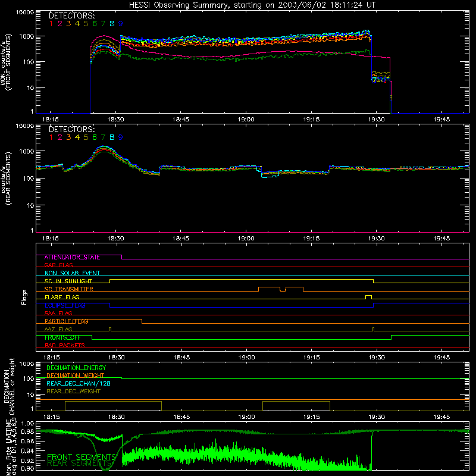The height and width of the screenshot is (476, 476).
Task: Click the ATTENUATOR_STATE flag label
Action: point(72,258)
